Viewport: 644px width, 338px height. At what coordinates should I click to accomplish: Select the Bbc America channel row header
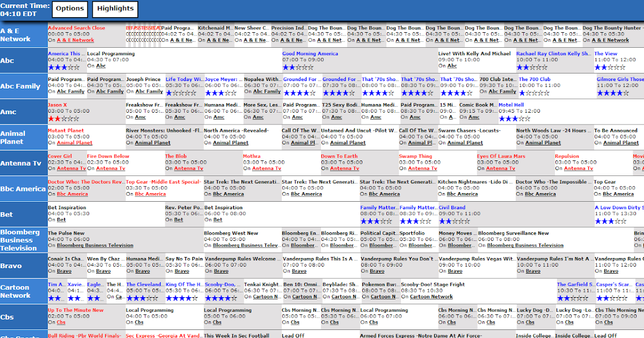click(x=23, y=189)
